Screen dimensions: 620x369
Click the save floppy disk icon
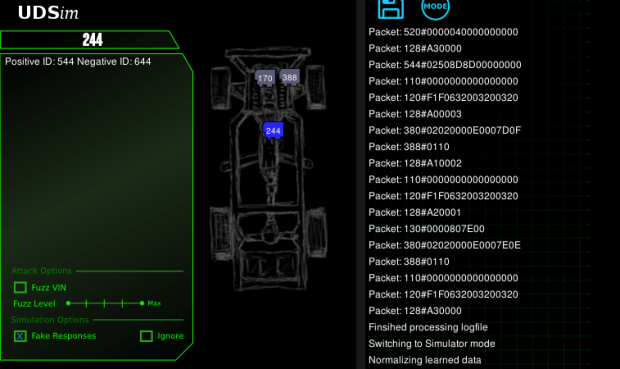pos(391,9)
